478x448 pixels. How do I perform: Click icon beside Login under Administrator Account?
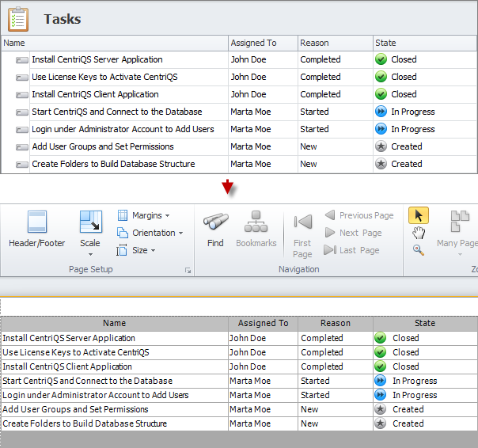point(22,130)
